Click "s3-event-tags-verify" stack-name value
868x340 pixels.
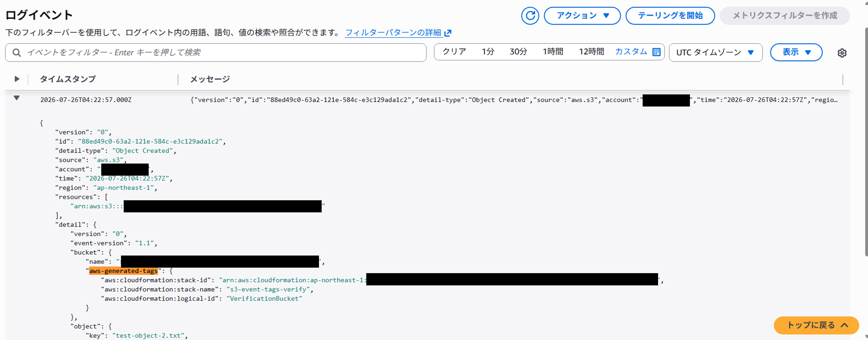(268, 289)
